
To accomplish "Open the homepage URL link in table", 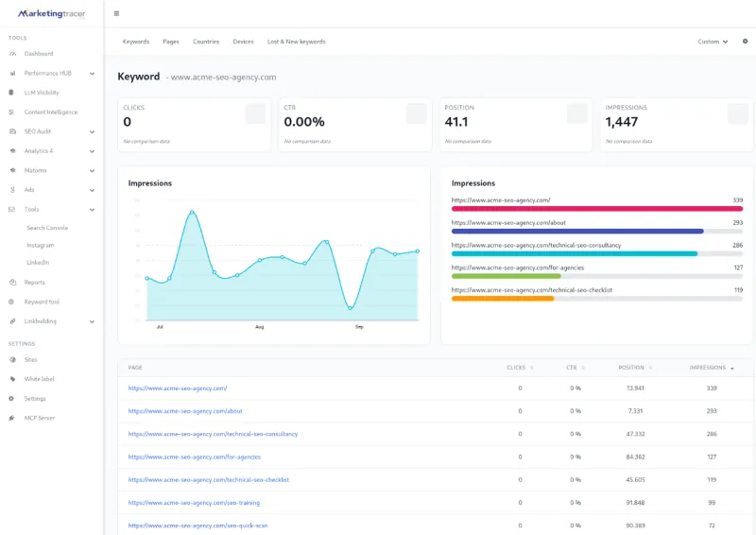I will pos(178,388).
